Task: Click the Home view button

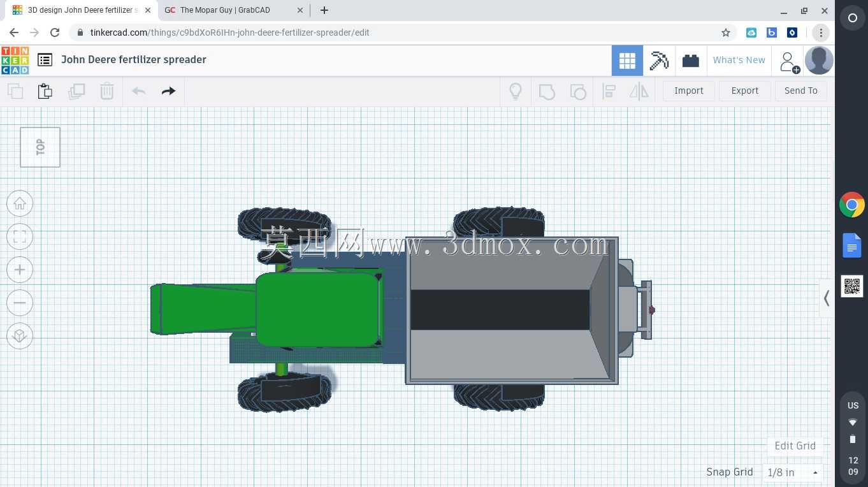Action: pos(20,203)
